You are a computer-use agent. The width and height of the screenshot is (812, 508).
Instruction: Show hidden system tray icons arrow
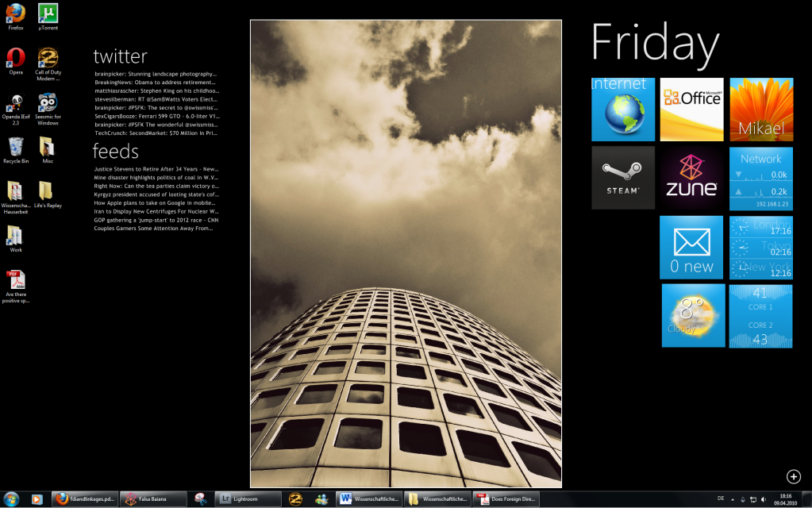point(732,498)
